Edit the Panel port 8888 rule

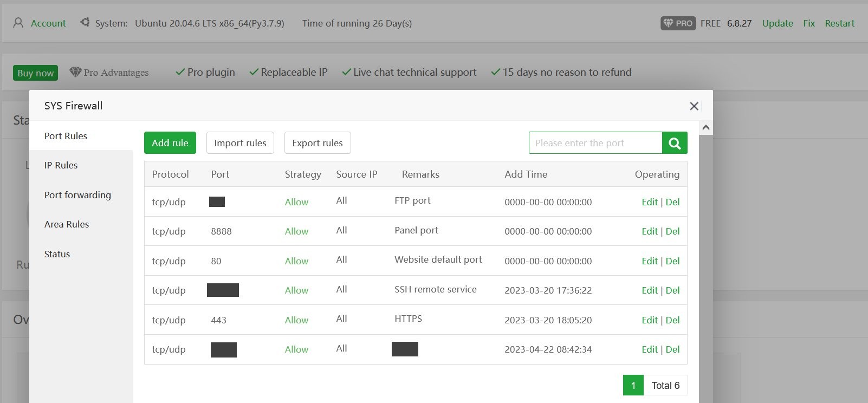click(x=649, y=231)
